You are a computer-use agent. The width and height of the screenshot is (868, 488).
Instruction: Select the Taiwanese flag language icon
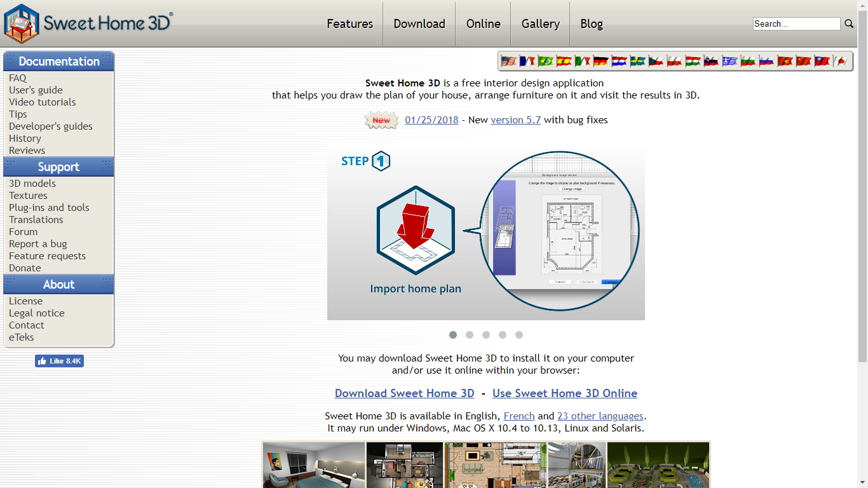tap(822, 62)
